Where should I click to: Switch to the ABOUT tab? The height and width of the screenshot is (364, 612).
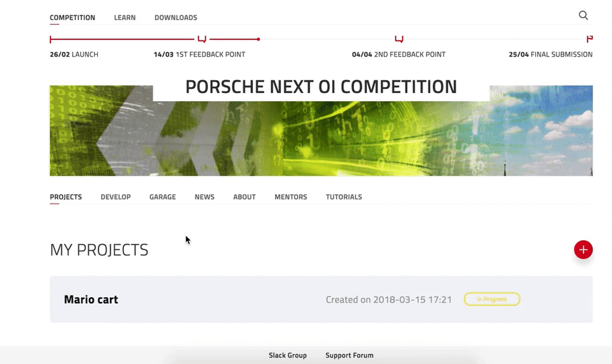[245, 197]
